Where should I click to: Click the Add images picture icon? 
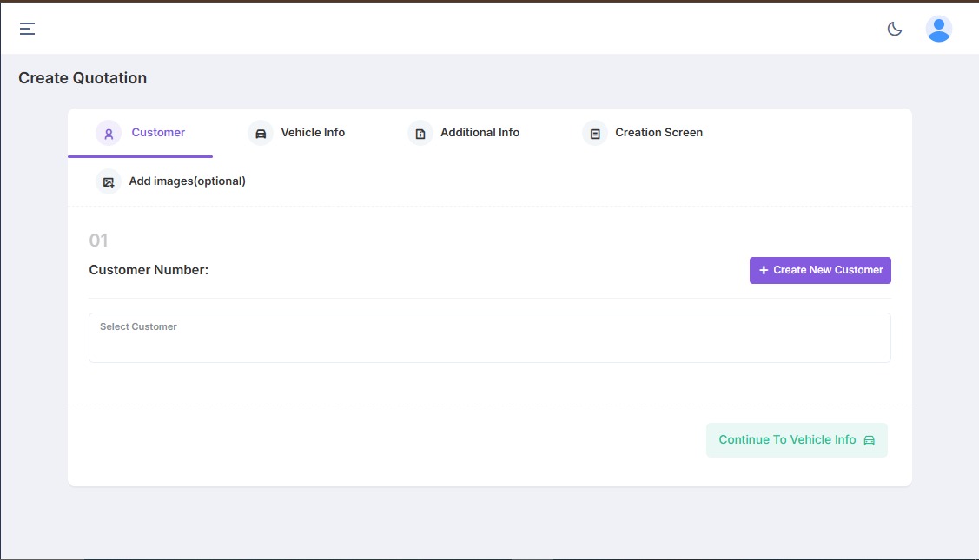coord(109,181)
